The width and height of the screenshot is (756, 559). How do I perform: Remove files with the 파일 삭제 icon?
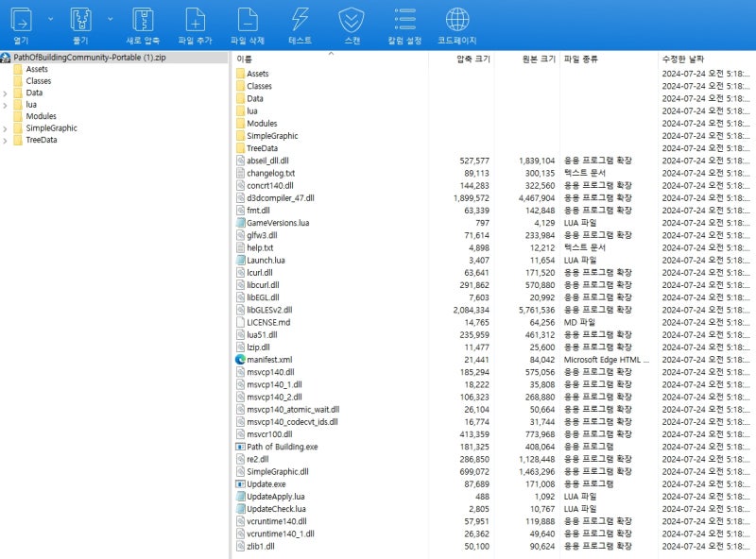[248, 20]
